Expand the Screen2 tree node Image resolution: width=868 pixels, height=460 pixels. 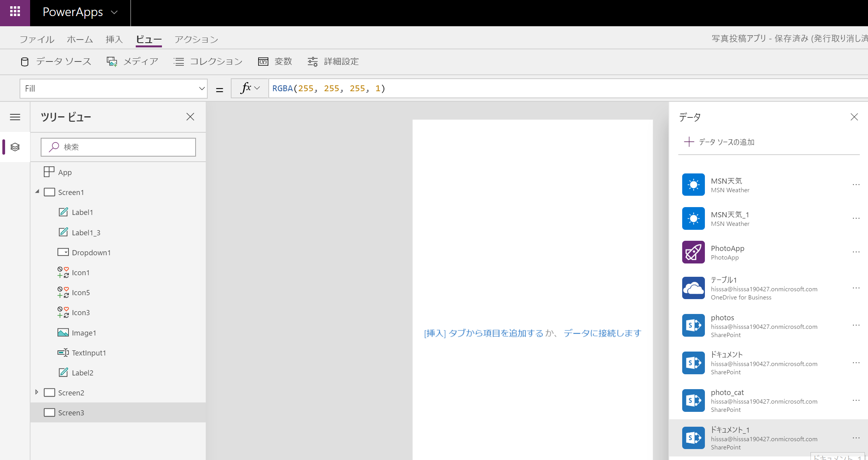click(37, 392)
